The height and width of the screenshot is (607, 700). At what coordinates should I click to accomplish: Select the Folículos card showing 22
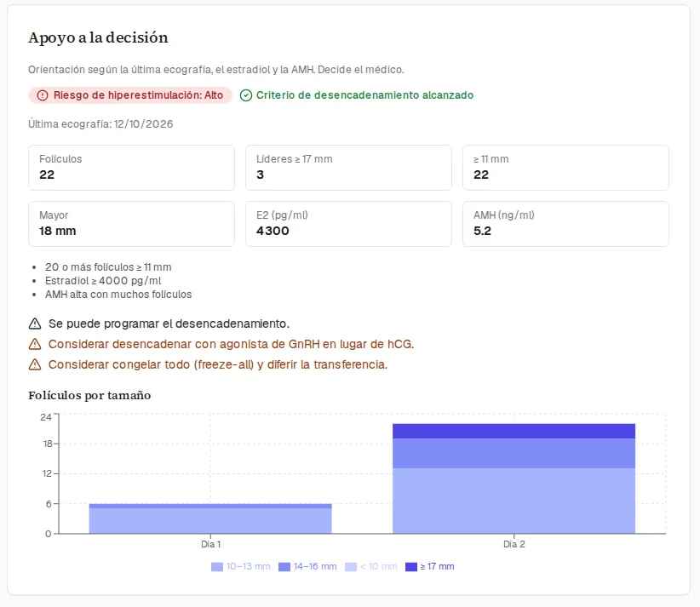coord(131,168)
